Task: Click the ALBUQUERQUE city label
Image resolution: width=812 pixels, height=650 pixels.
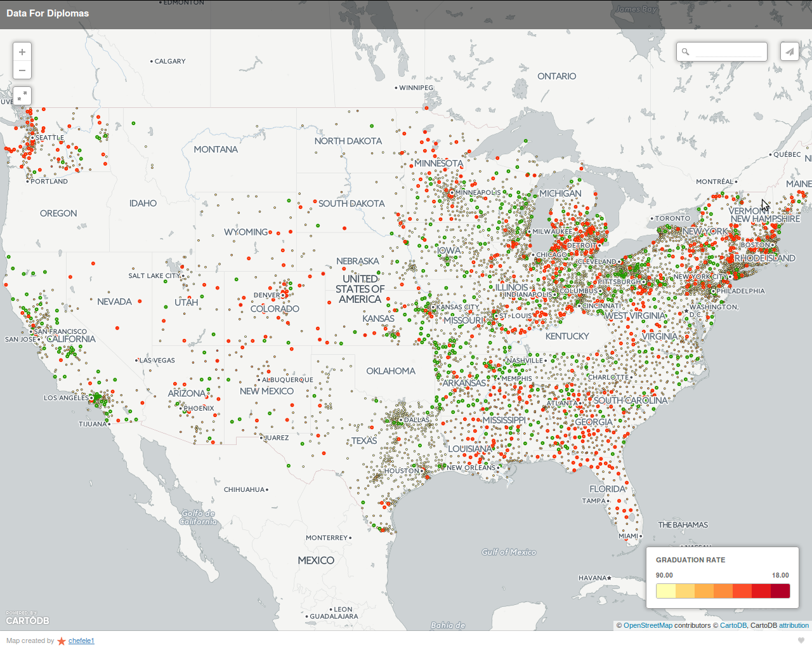Action: click(x=287, y=380)
